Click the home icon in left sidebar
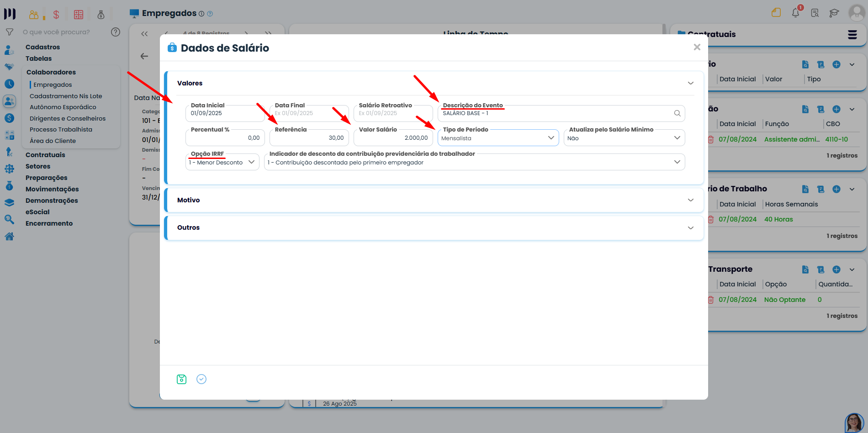This screenshot has width=868, height=433. tap(9, 236)
